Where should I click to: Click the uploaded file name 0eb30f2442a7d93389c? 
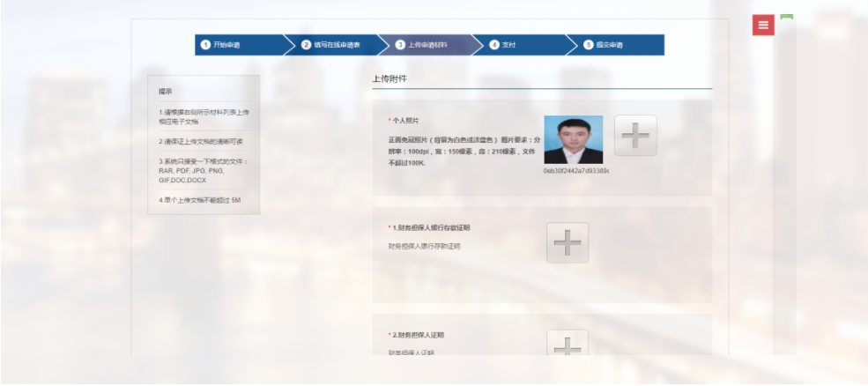[x=576, y=171]
